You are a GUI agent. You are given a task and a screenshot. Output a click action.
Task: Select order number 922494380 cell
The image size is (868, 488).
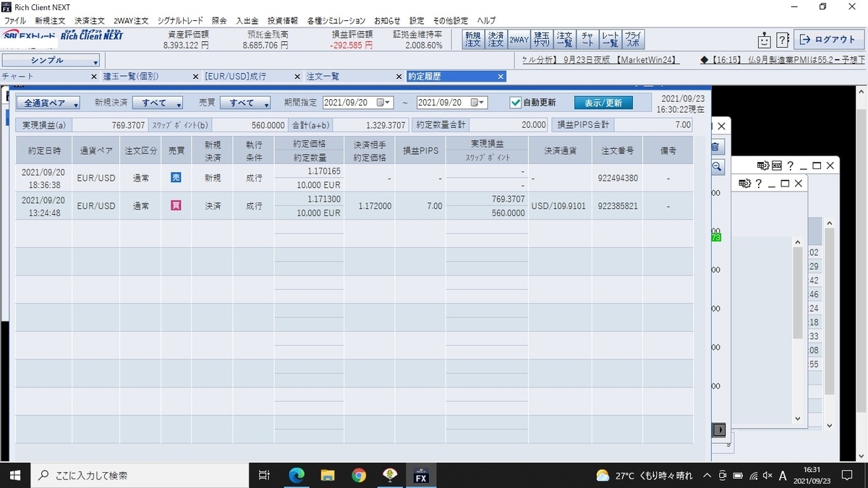tap(618, 178)
